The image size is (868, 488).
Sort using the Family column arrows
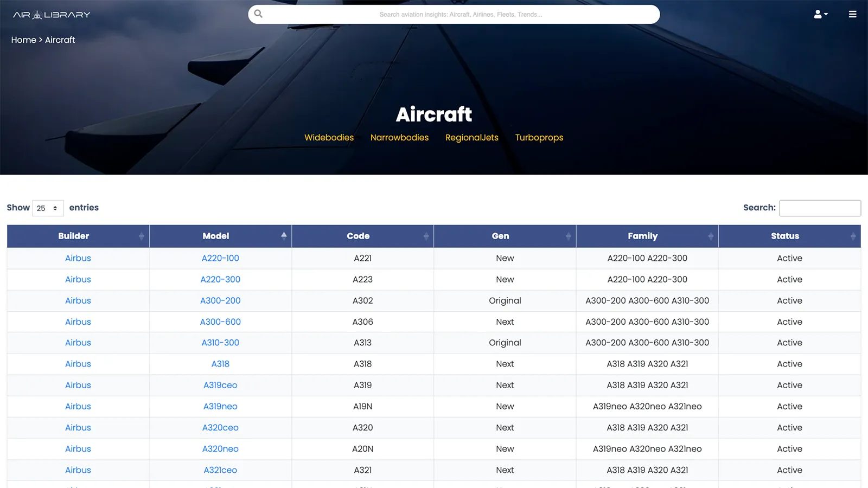[x=710, y=236]
